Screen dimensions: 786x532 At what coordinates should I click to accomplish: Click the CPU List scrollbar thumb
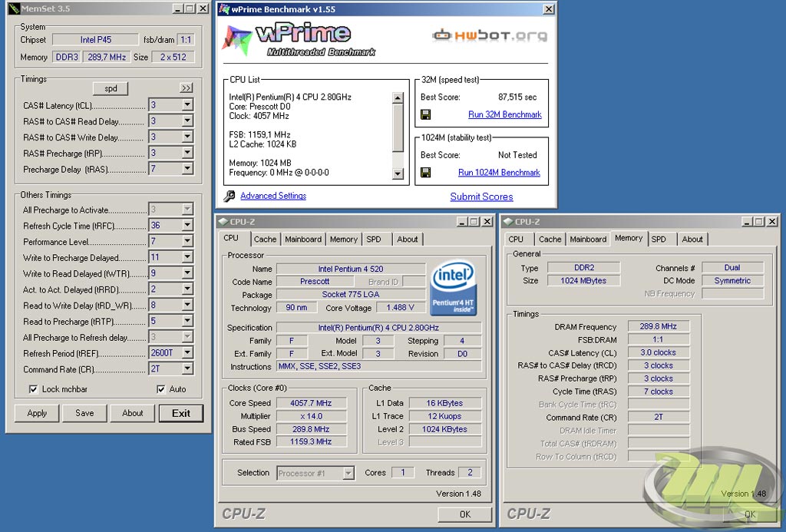398,128
